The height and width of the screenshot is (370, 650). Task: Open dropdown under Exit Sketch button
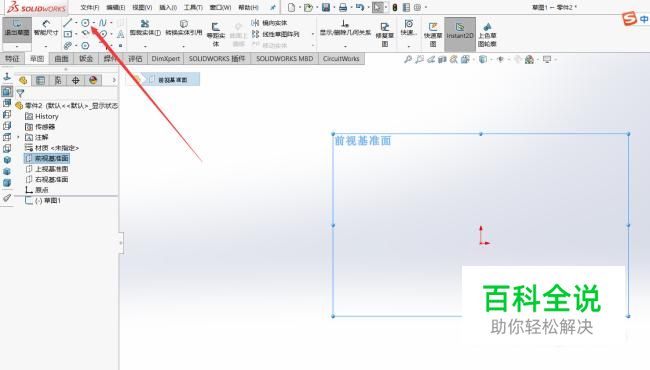(x=17, y=46)
